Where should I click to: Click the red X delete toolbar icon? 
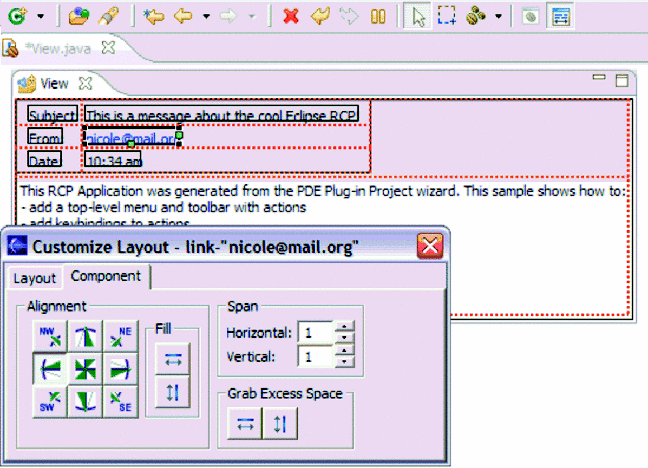(x=290, y=16)
